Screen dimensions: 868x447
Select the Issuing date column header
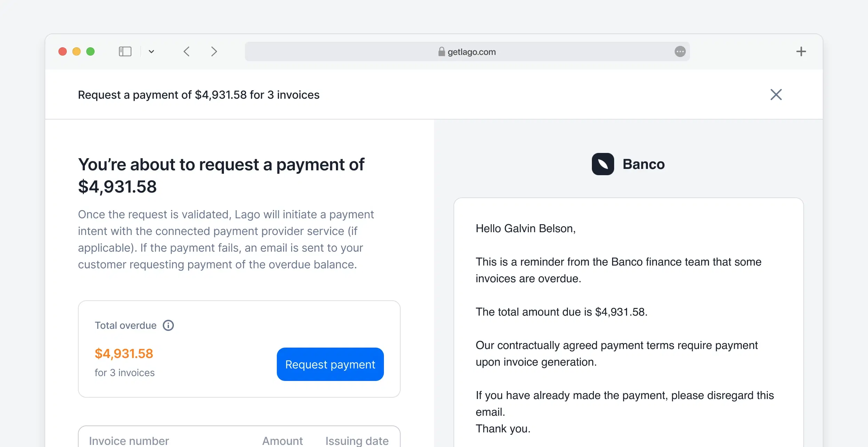point(357,440)
